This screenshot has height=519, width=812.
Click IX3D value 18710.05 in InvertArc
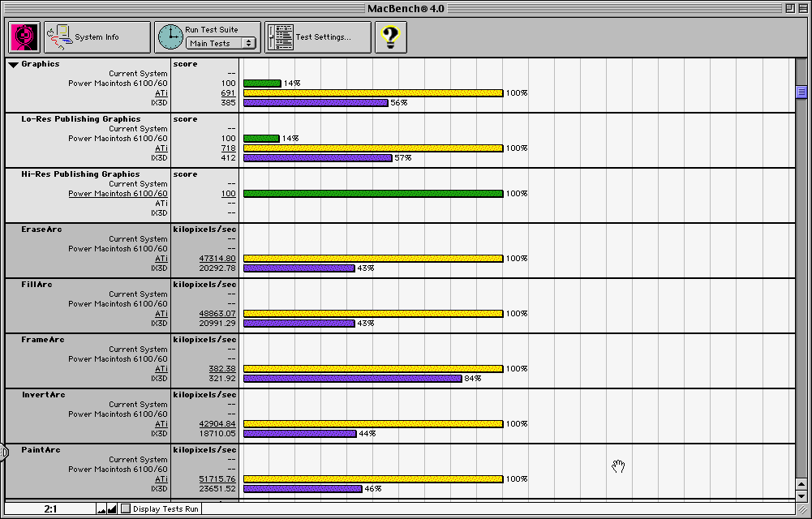[x=217, y=434]
